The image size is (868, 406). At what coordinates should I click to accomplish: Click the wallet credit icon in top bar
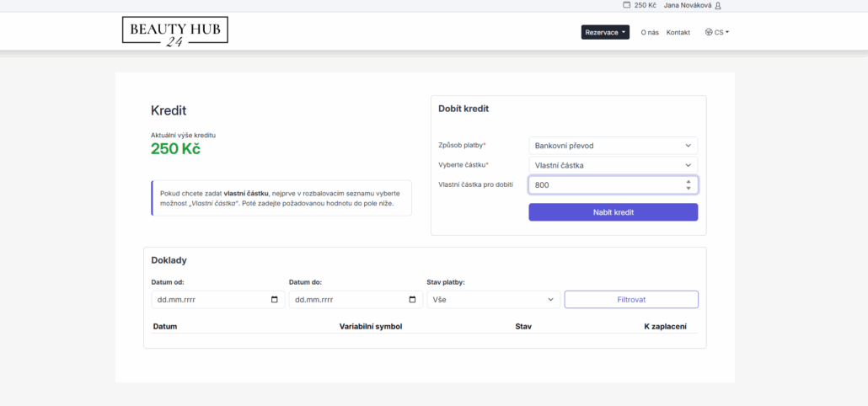point(626,5)
